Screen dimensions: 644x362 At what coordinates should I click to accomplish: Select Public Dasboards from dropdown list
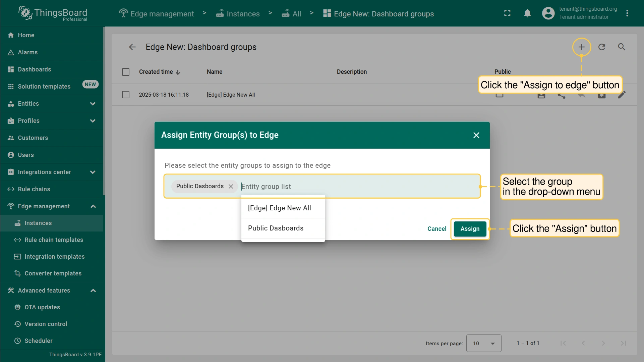point(276,228)
